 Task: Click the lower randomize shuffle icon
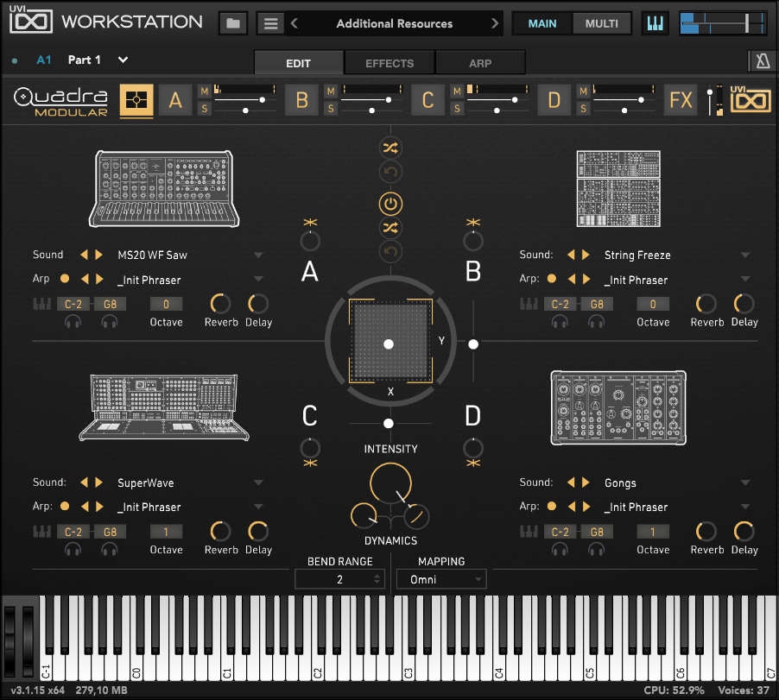pos(390,228)
